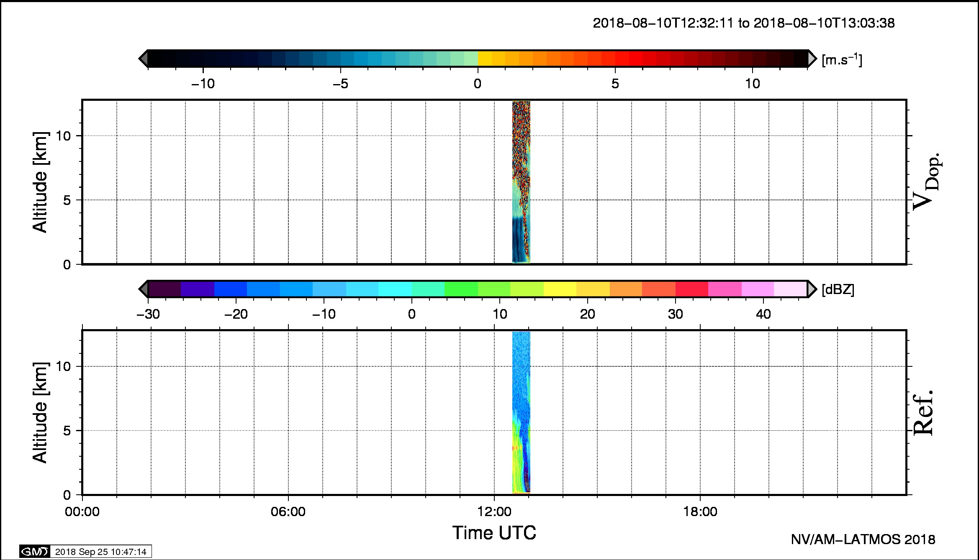
Task: Click the Ref. panel label
Action: coord(923,413)
